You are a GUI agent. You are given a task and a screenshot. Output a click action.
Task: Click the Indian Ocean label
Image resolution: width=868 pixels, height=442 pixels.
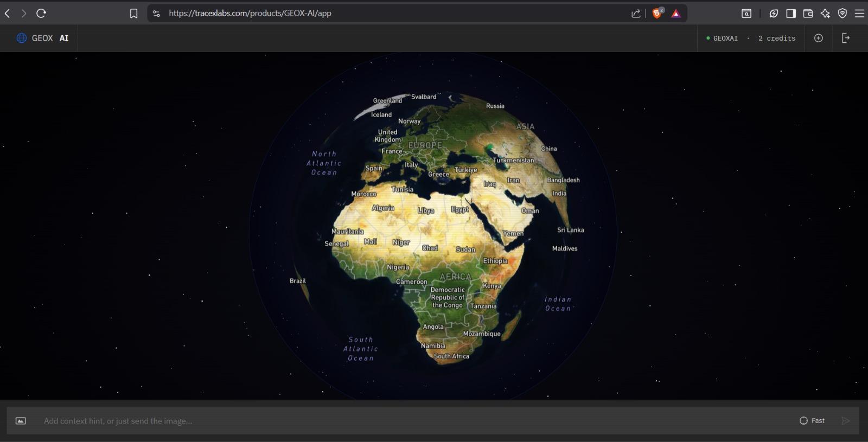tap(558, 304)
